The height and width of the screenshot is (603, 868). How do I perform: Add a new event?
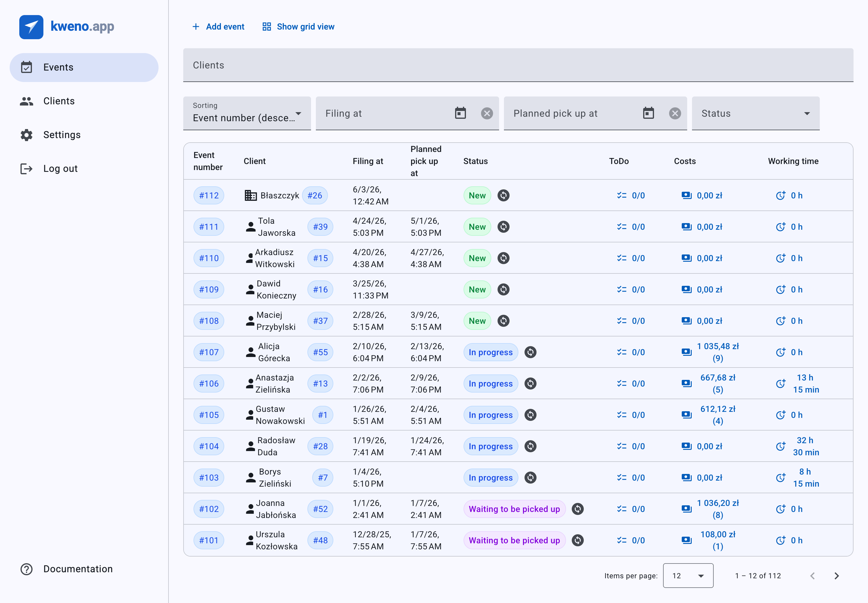[218, 27]
